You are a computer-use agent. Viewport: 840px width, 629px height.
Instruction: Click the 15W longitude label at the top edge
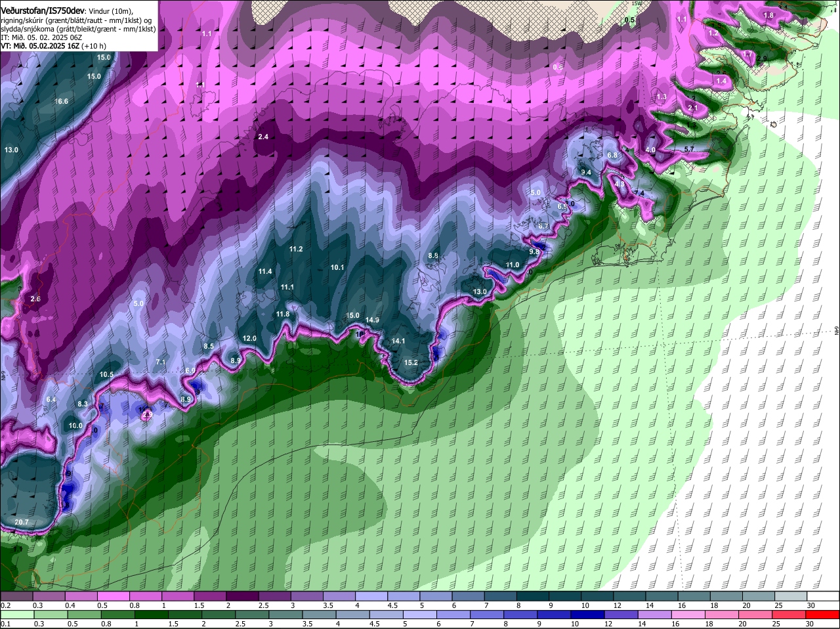tap(636, 3)
